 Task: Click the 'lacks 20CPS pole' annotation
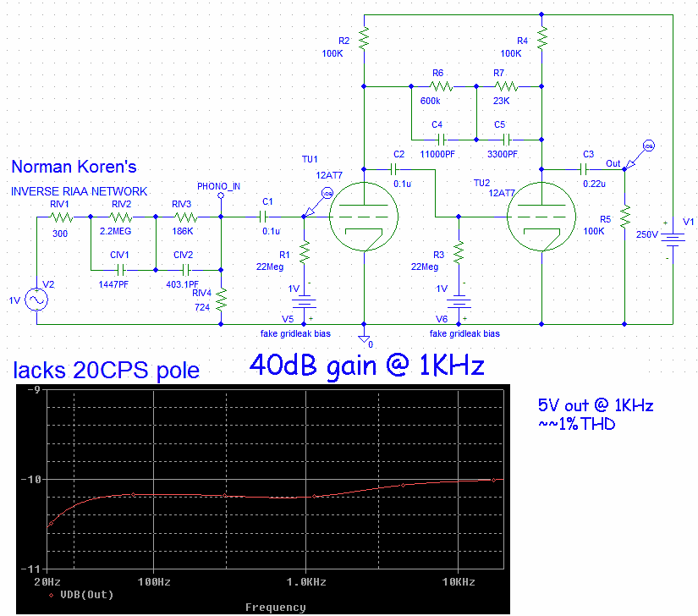tap(107, 371)
